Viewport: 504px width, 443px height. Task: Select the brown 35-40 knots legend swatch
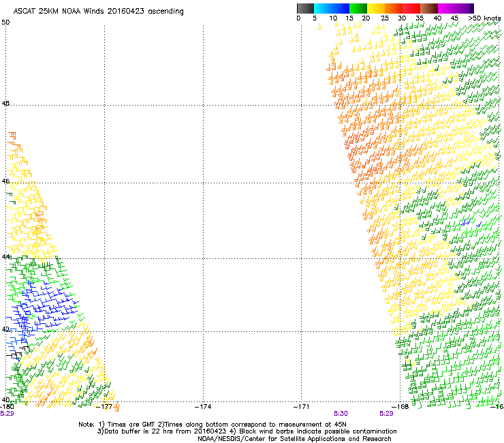(429, 8)
